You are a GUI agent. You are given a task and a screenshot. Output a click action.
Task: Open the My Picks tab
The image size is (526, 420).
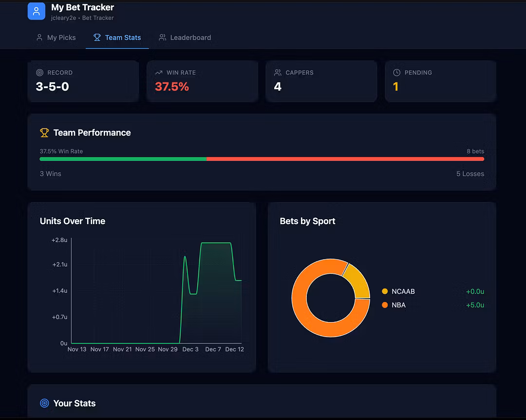tap(56, 38)
